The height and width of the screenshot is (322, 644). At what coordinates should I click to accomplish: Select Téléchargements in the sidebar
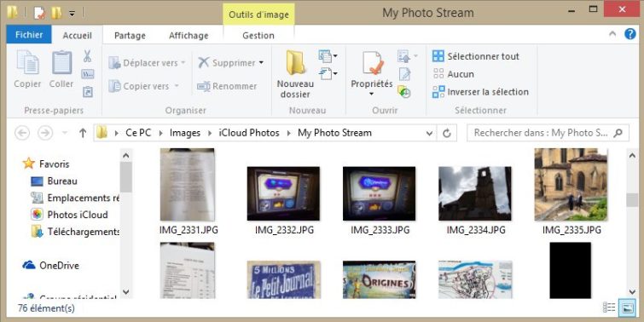coord(76,232)
